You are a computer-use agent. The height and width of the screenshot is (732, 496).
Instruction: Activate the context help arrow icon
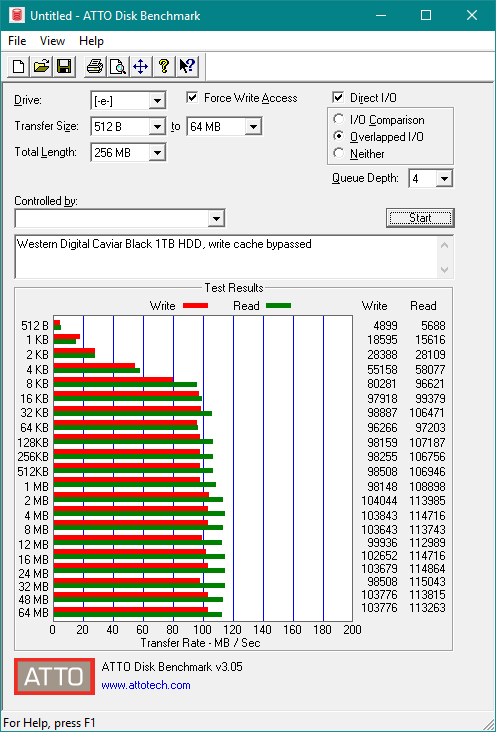tap(187, 66)
